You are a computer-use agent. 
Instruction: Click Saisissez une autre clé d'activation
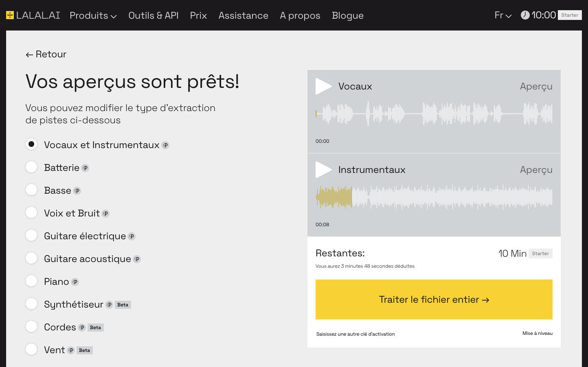355,334
